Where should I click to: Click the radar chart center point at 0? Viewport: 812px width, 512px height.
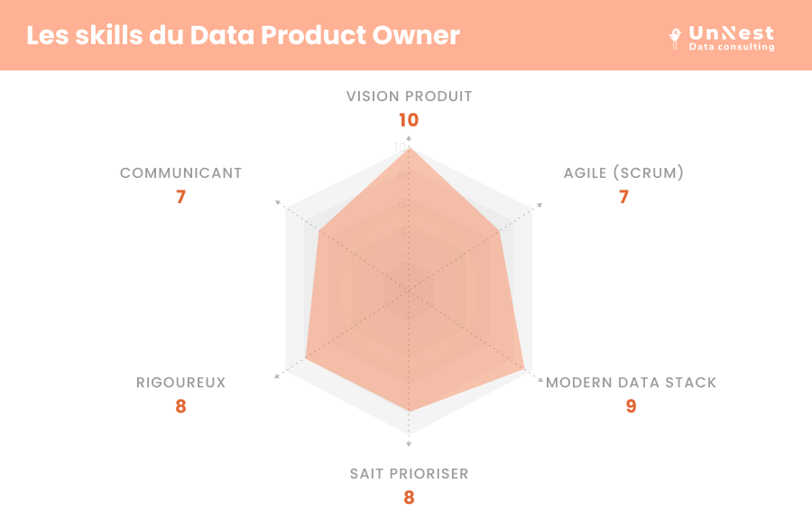(x=409, y=290)
